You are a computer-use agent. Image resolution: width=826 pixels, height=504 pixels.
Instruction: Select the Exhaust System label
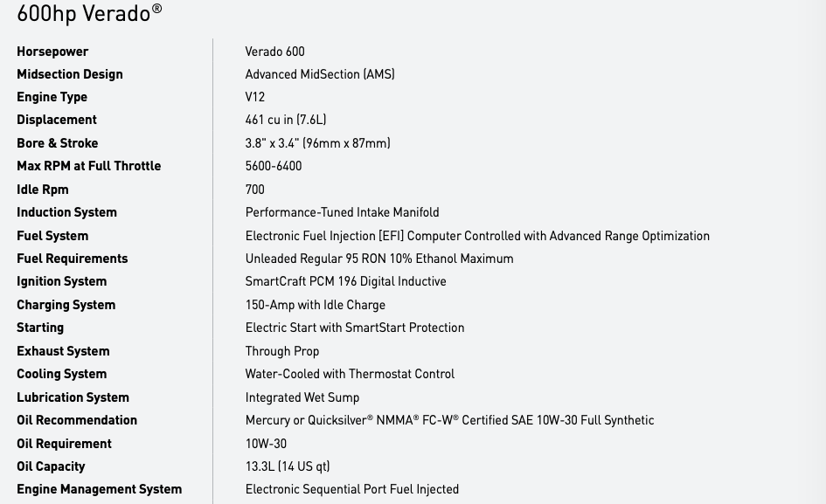pos(63,351)
